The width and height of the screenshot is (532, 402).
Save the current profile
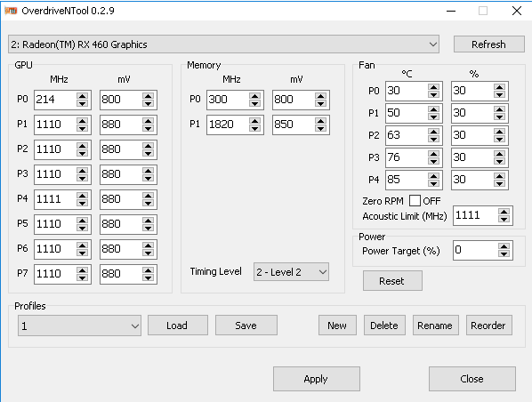pos(246,326)
